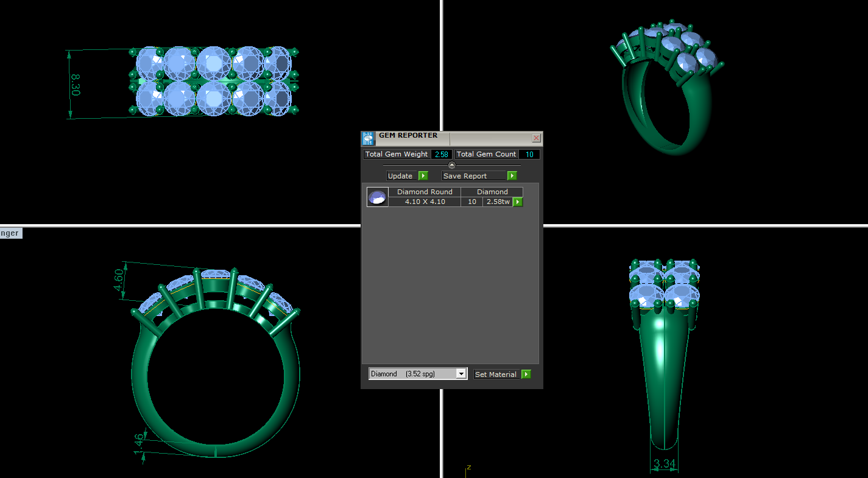Run the Update green arrow button
Screen dimensions: 868x478
(x=423, y=176)
